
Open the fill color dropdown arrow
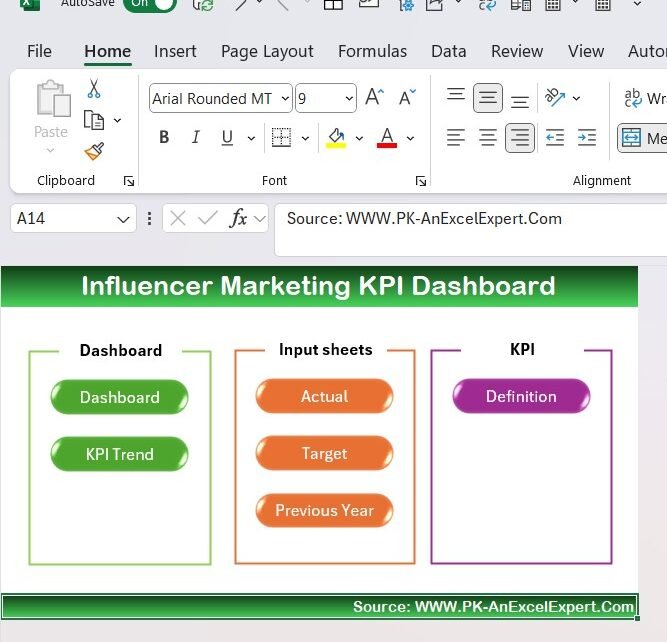359,138
